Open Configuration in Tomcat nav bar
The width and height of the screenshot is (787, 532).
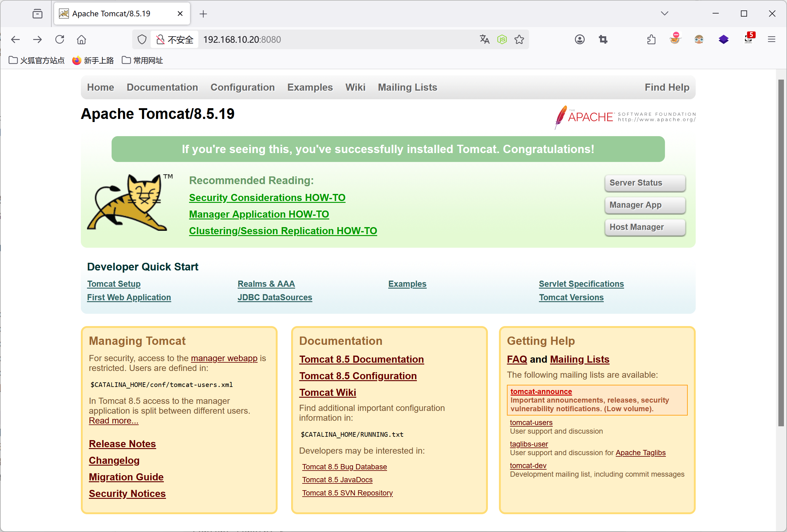tap(243, 87)
